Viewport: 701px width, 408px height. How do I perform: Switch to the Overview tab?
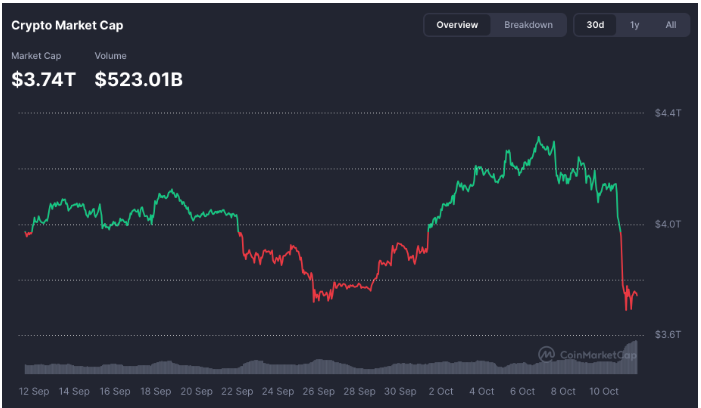(457, 25)
